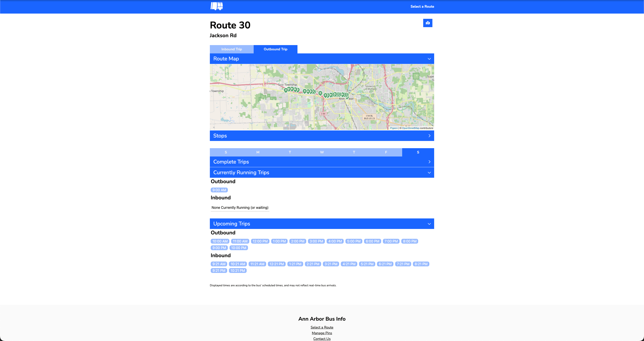
Task: Select the 9:00 AM currently running trip
Action: coord(219,190)
